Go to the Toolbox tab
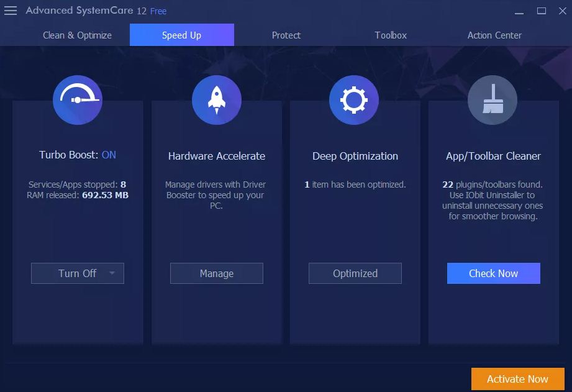 391,35
